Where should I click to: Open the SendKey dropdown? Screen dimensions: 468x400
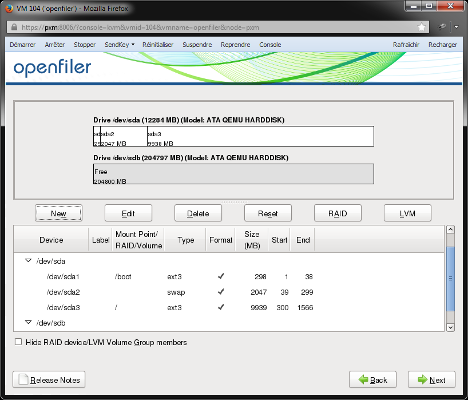119,45
